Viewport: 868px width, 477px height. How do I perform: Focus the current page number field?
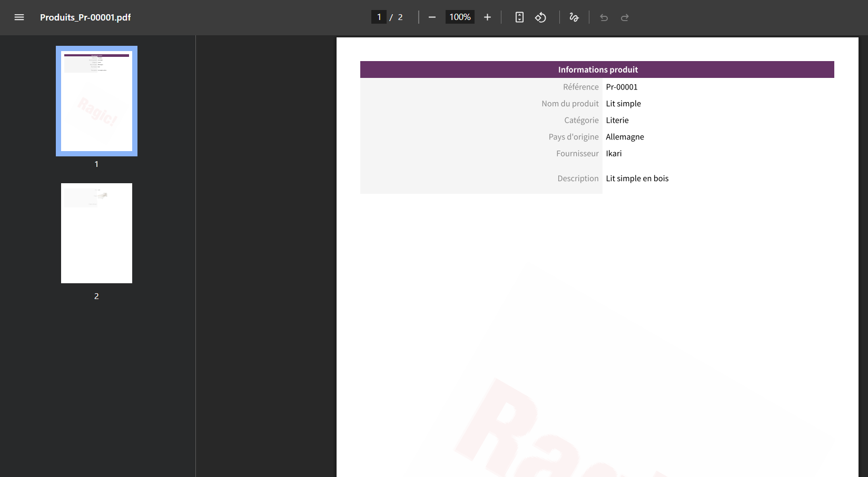point(379,17)
